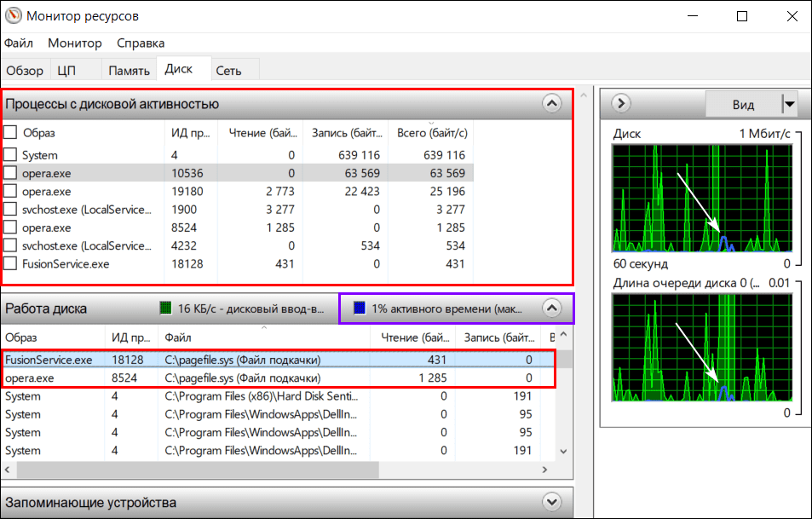Click the green disk I/O indicator icon
The image size is (812, 519).
(x=167, y=308)
